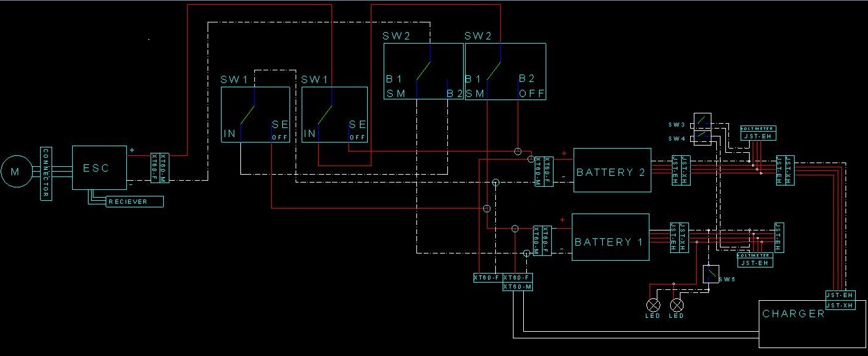Click the SW5 switch symbol
The image size is (868, 356).
point(711,275)
